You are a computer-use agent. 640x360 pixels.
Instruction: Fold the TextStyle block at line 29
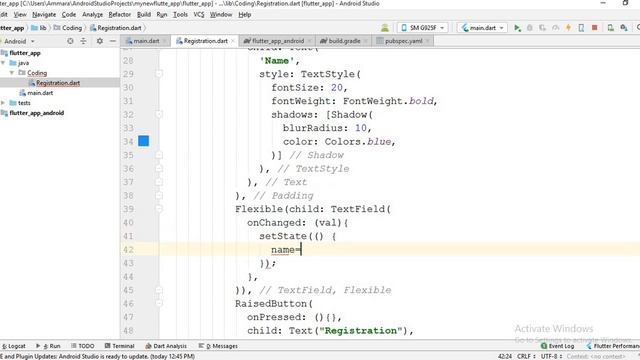(x=159, y=74)
